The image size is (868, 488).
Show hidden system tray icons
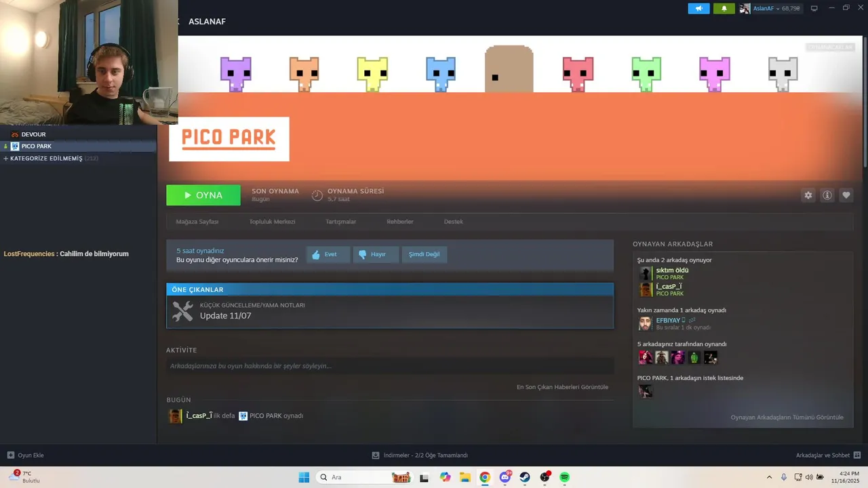coord(769,477)
